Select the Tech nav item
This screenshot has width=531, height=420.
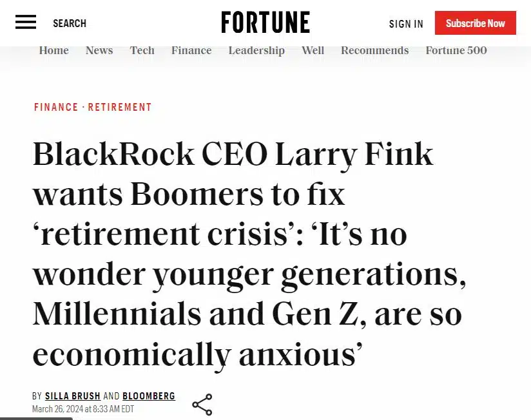tap(142, 50)
